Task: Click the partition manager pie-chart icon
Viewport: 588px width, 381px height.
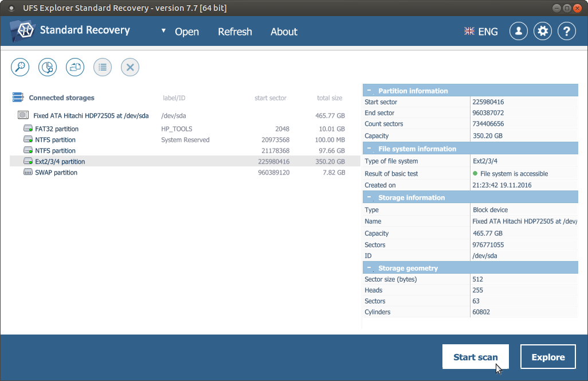Action: [x=48, y=67]
